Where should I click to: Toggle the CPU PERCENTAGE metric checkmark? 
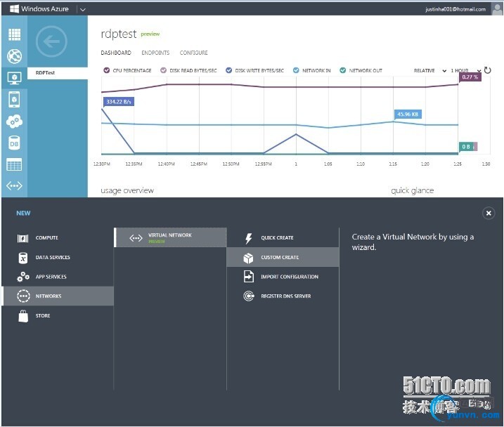pyautogui.click(x=106, y=70)
